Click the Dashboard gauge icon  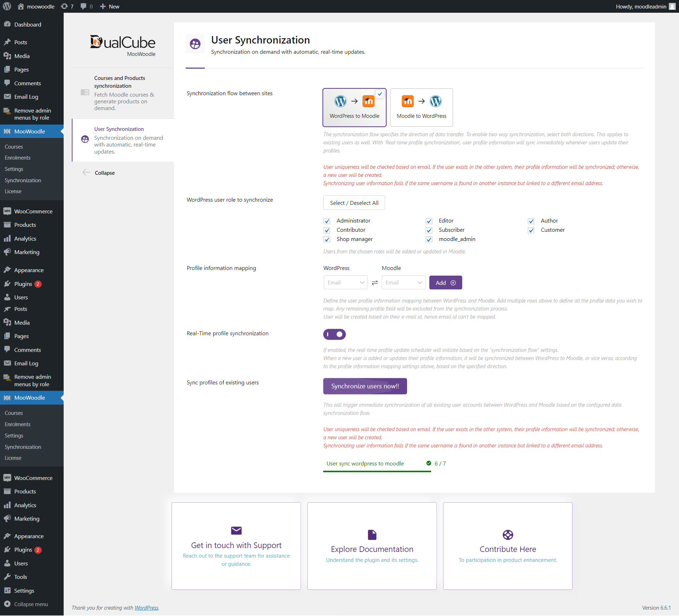pos(7,24)
